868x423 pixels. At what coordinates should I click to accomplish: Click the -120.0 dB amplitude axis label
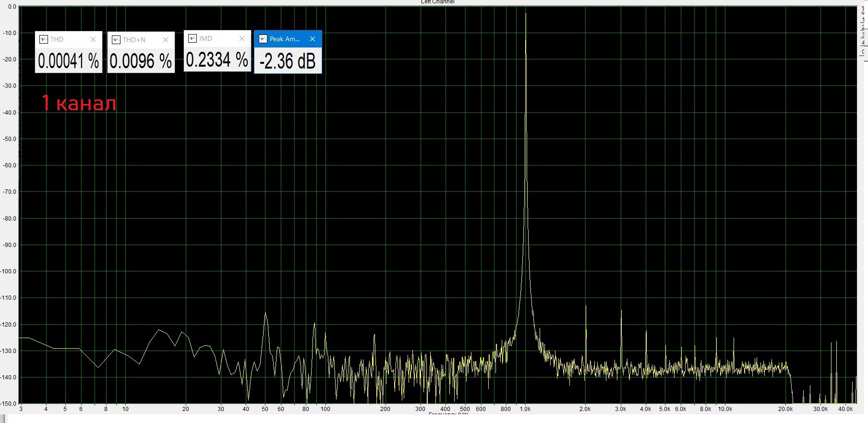[x=9, y=325]
